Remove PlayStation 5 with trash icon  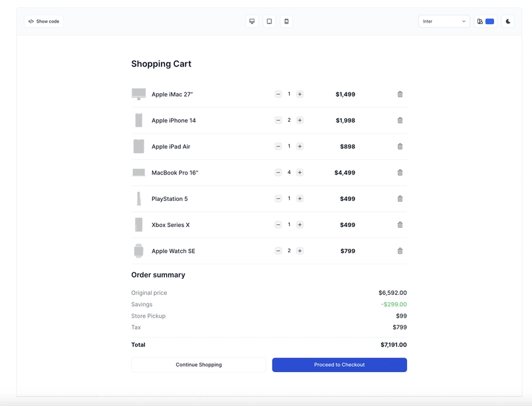click(400, 198)
